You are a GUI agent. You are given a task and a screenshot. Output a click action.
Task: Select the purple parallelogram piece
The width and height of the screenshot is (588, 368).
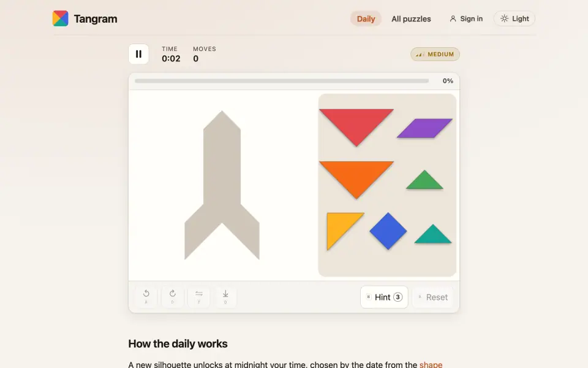point(424,128)
